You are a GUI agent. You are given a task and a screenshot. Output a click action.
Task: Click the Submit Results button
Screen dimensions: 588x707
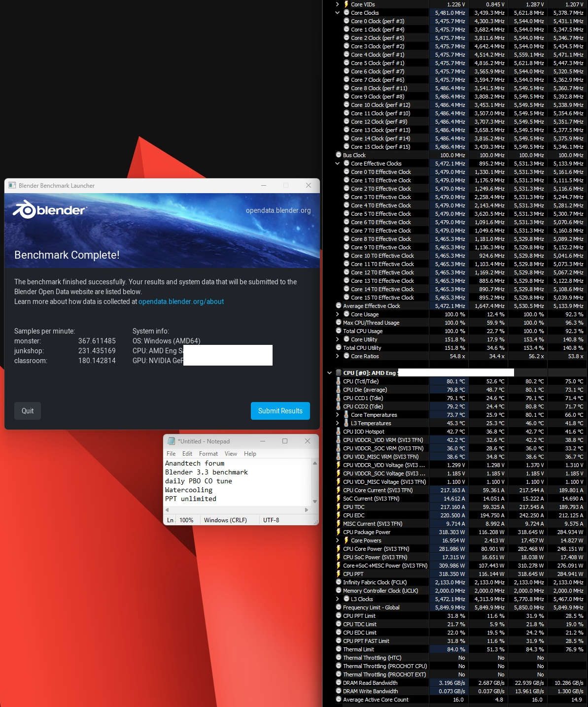click(280, 410)
